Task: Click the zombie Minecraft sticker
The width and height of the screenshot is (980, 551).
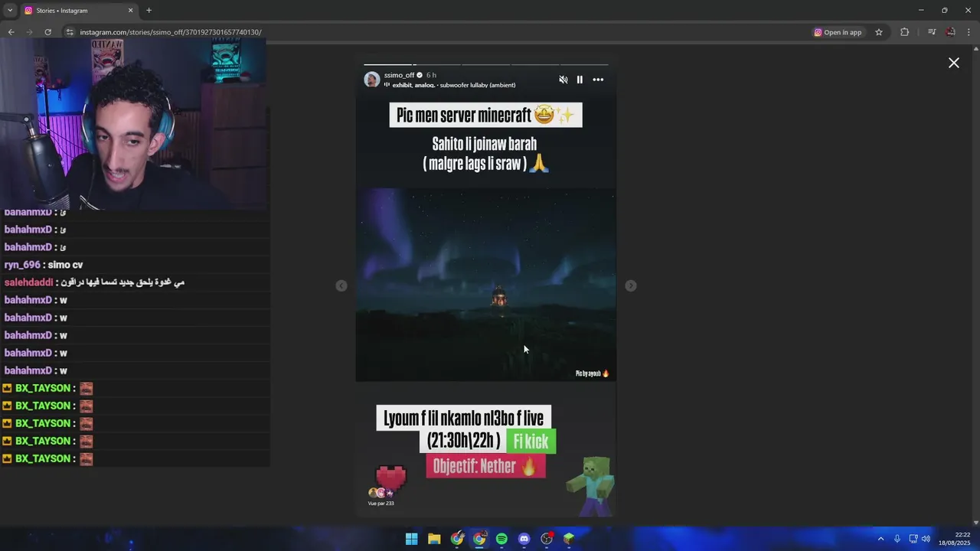Action: (x=591, y=485)
